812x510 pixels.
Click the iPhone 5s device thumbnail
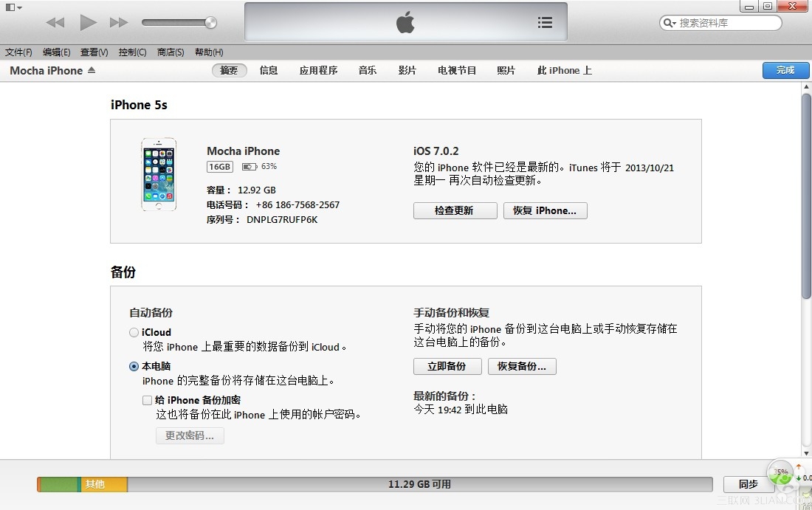coord(159,174)
